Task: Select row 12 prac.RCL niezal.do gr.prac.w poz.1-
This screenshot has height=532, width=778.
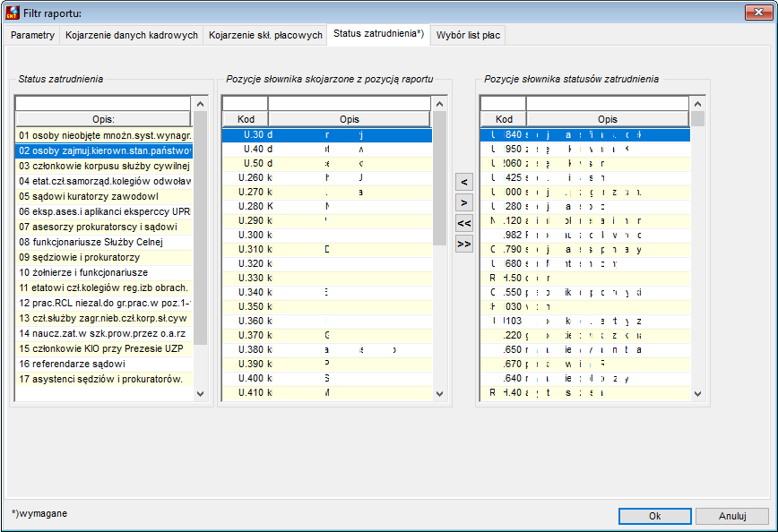Action: click(x=104, y=303)
